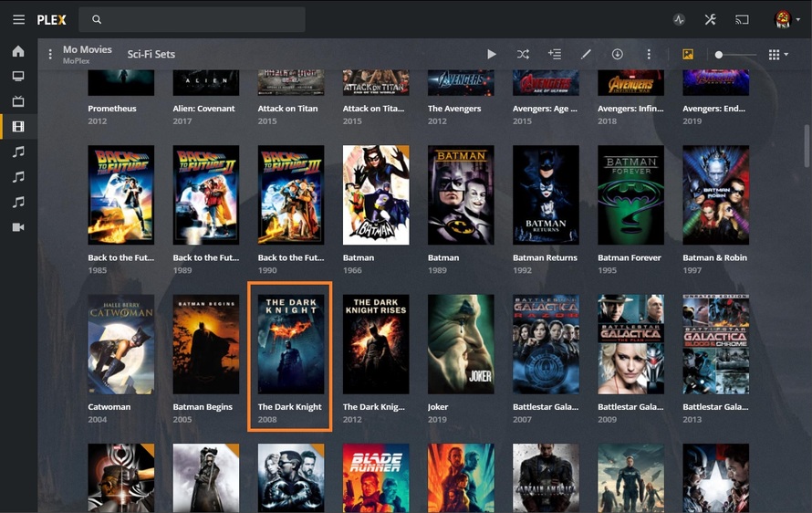The width and height of the screenshot is (812, 513).
Task: Open Settings wrench icon
Action: [710, 20]
